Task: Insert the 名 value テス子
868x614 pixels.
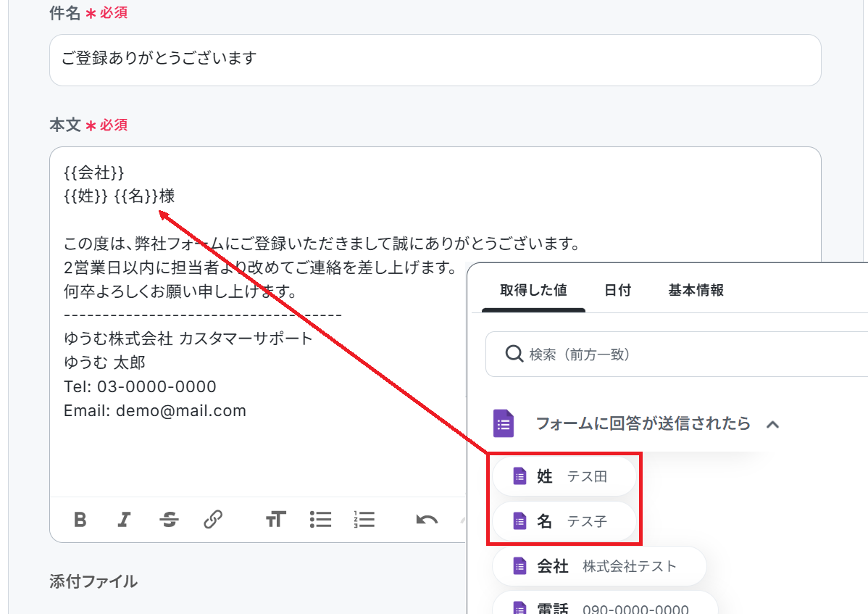Action: [564, 521]
